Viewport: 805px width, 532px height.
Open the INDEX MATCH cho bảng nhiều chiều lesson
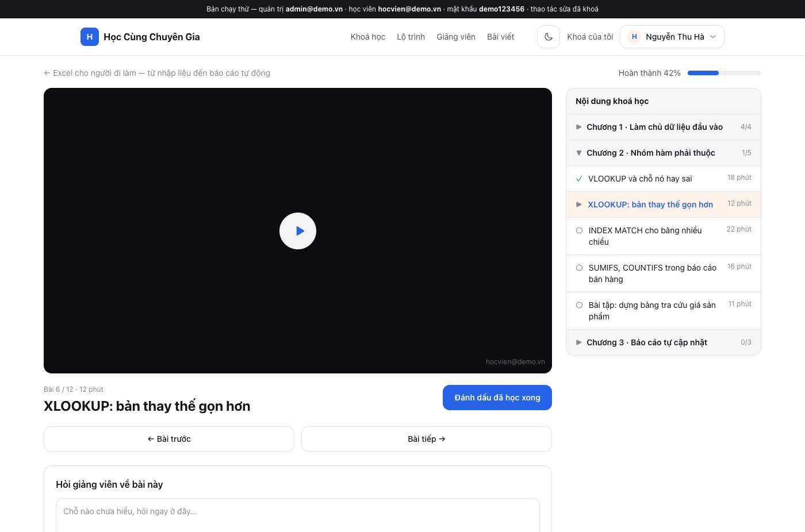pyautogui.click(x=664, y=236)
